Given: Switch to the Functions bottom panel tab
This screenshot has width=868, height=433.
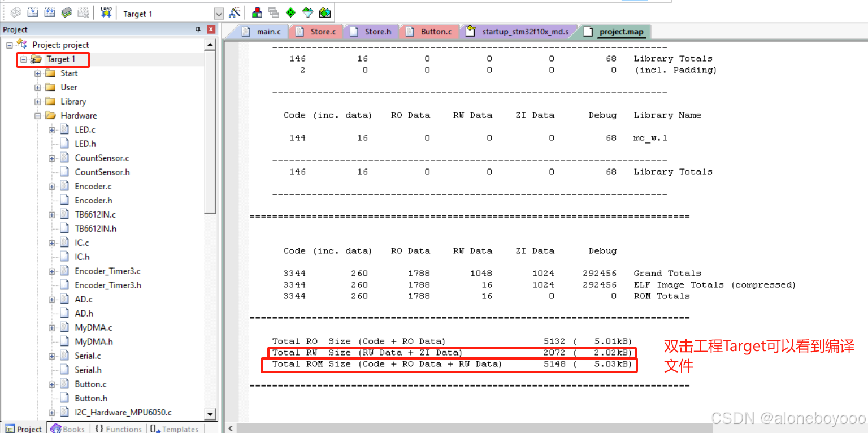Looking at the screenshot, I should tap(118, 428).
